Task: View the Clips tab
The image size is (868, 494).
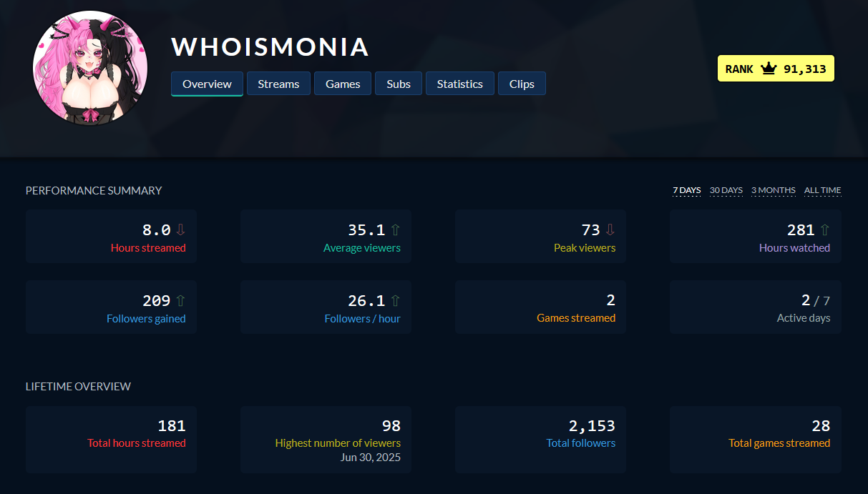Action: point(522,84)
